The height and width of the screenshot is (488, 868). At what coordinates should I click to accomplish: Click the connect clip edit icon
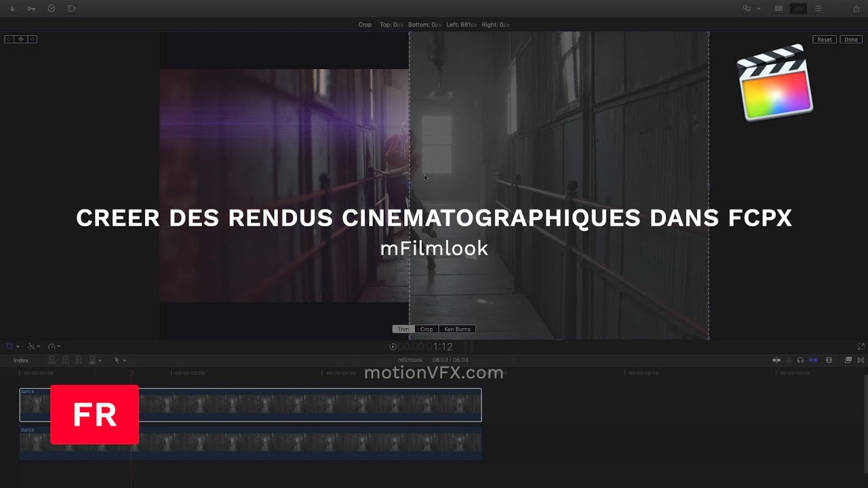point(53,361)
